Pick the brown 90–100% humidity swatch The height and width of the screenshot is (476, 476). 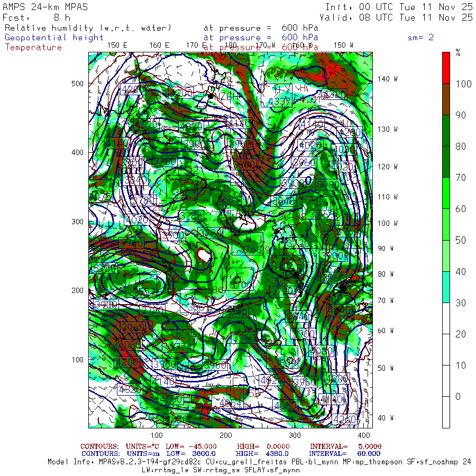point(446,99)
